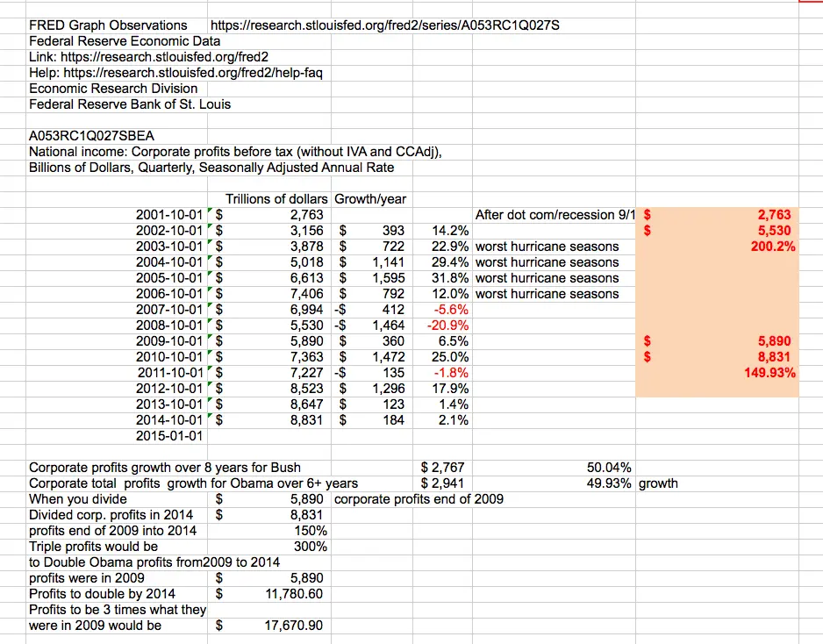The width and height of the screenshot is (823, 644).
Task: Select 'Corporate total profits growth for Obama' cell
Action: [x=193, y=483]
